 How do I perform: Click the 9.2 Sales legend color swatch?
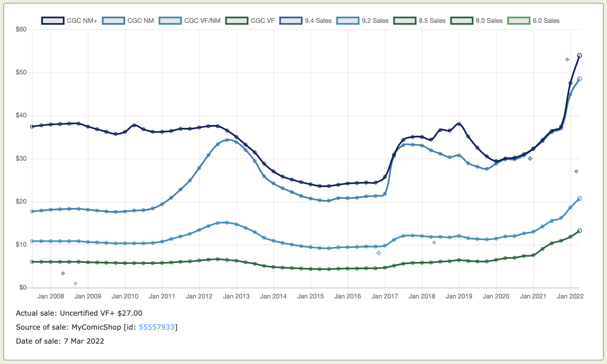(x=348, y=21)
